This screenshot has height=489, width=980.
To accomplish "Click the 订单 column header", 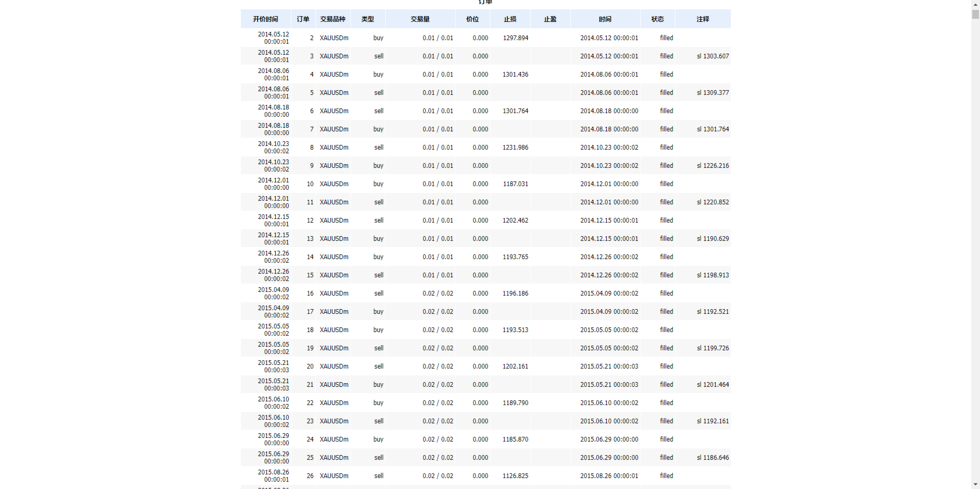I will coord(303,19).
